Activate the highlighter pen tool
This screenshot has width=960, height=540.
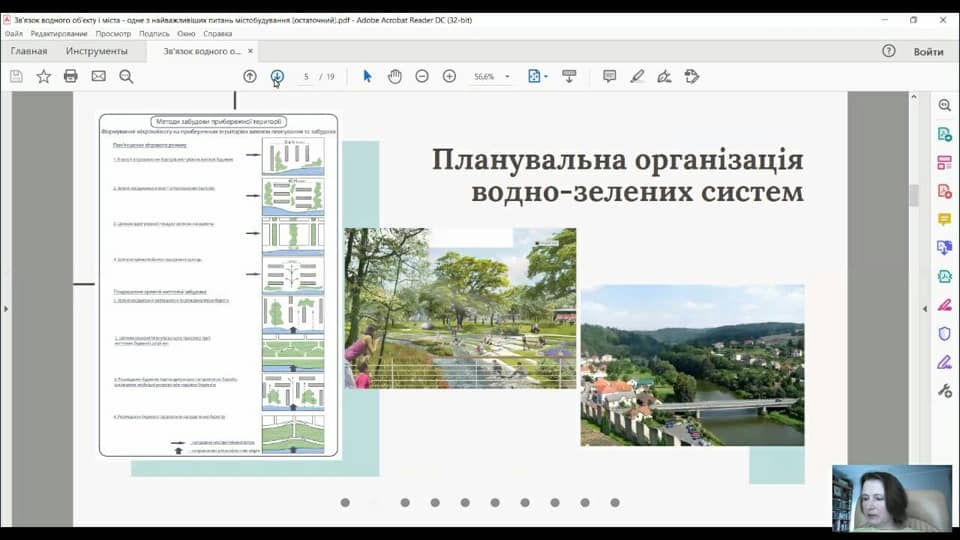click(637, 77)
